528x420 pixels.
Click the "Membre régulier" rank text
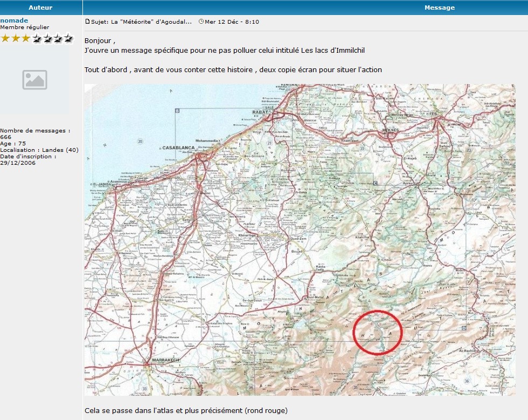pos(25,27)
